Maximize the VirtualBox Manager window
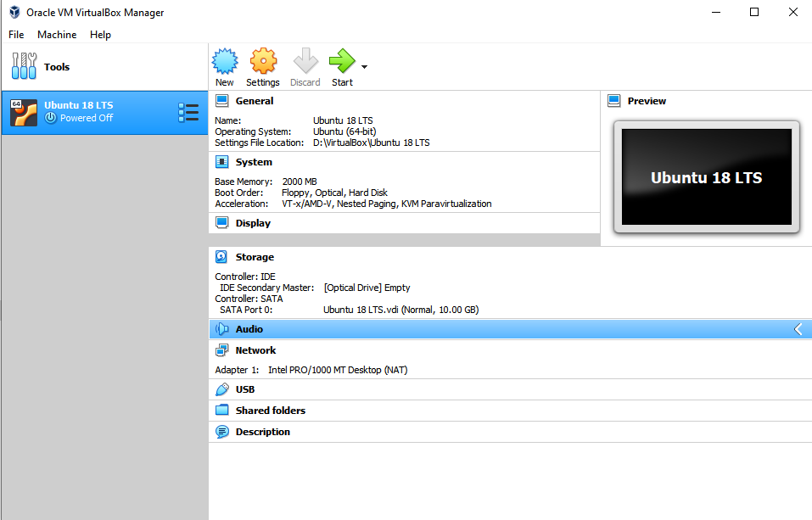 coord(754,12)
